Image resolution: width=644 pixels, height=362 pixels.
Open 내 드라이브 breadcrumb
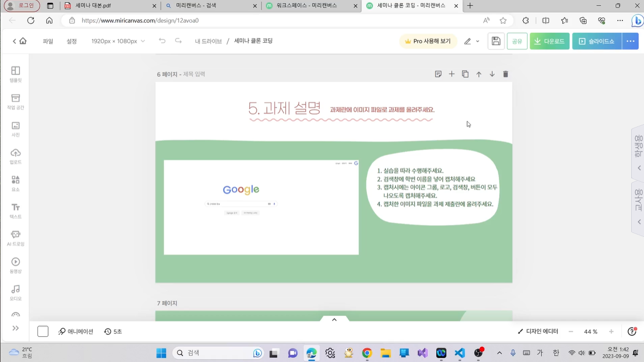(x=208, y=41)
